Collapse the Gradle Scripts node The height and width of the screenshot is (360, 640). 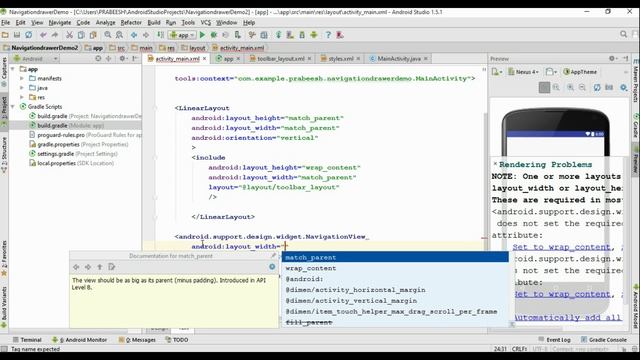coord(13,107)
